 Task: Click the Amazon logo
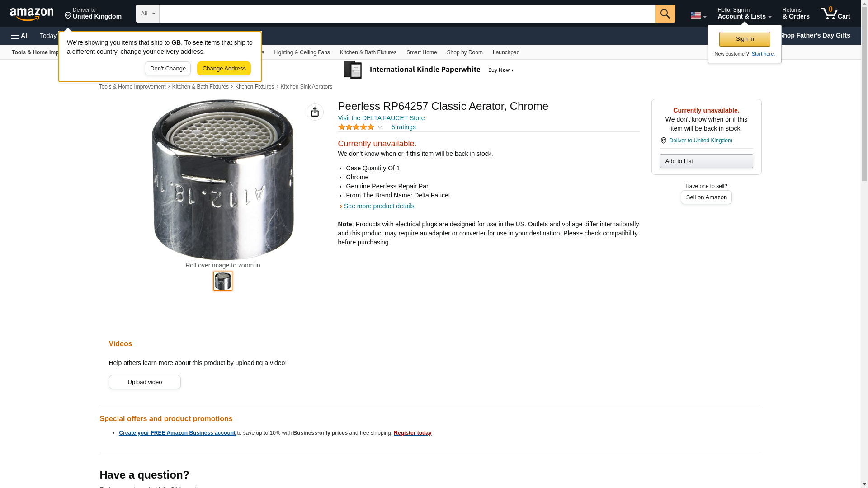tap(32, 14)
